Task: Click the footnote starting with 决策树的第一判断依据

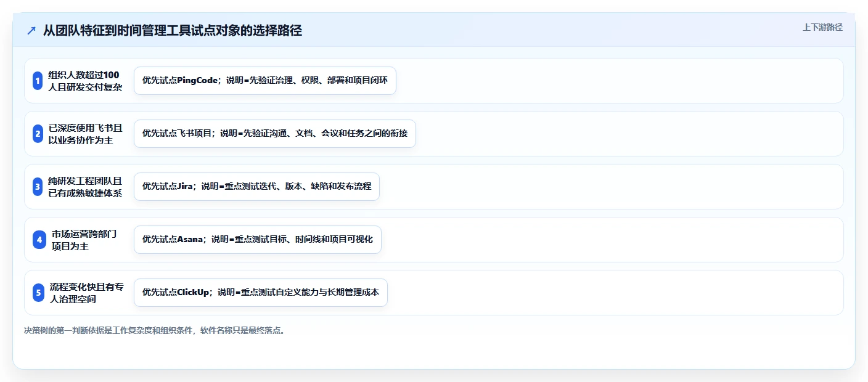Action: click(155, 330)
